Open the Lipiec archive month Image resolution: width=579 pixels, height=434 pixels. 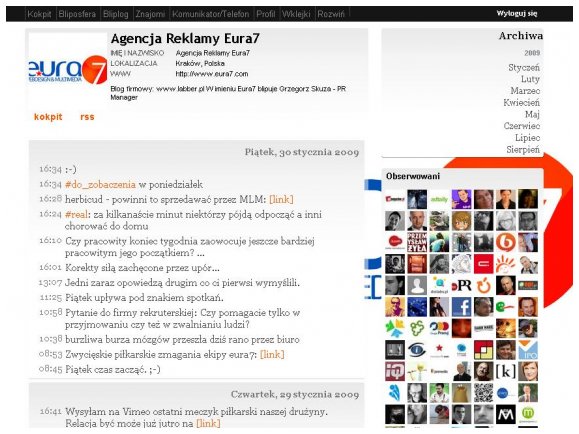coord(527,138)
